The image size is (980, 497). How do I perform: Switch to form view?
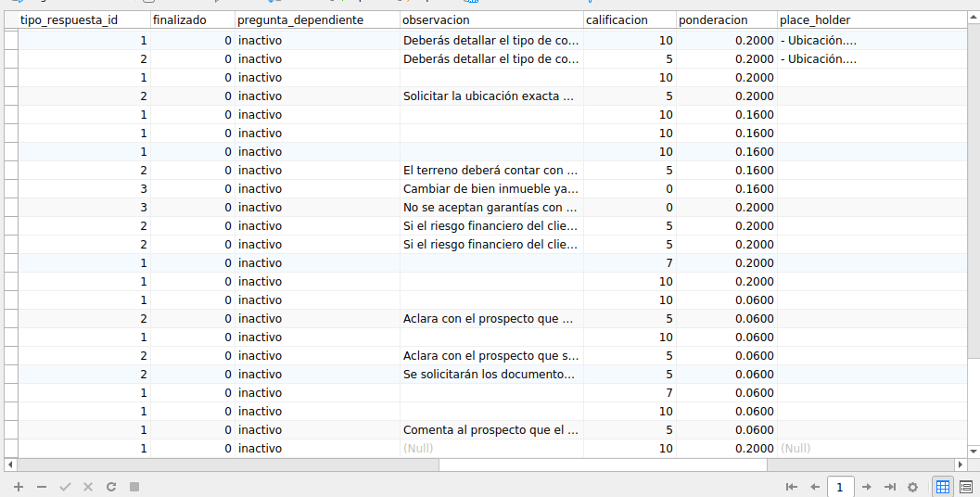pos(966,487)
